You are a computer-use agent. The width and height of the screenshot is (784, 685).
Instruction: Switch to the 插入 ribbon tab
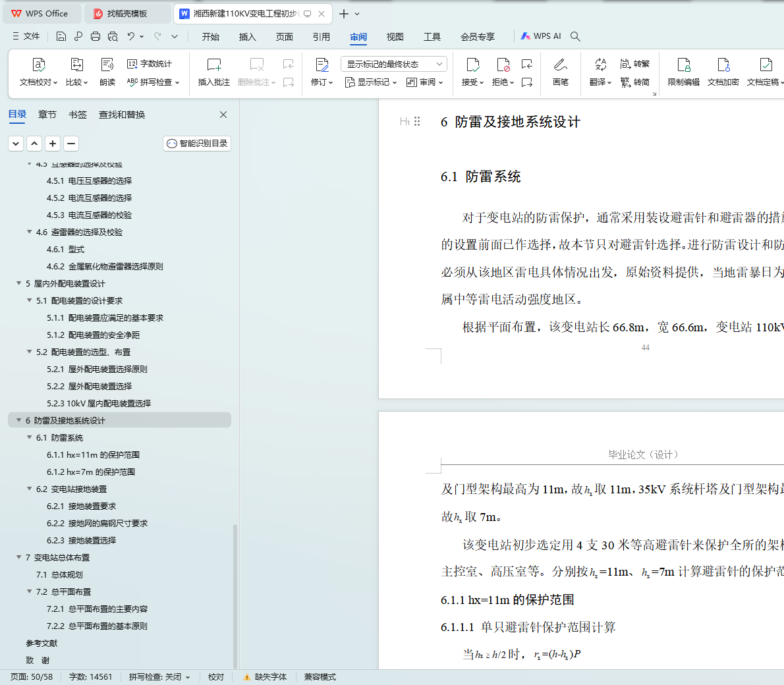click(248, 36)
